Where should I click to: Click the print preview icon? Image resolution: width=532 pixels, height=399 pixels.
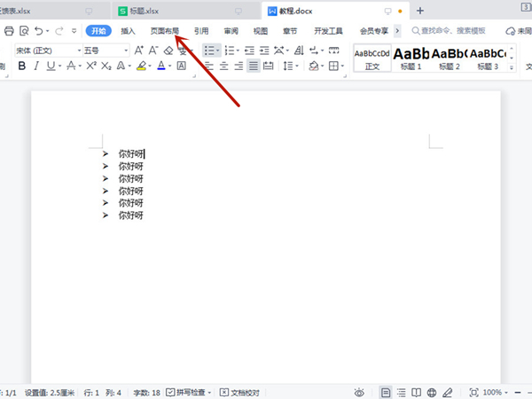click(24, 31)
